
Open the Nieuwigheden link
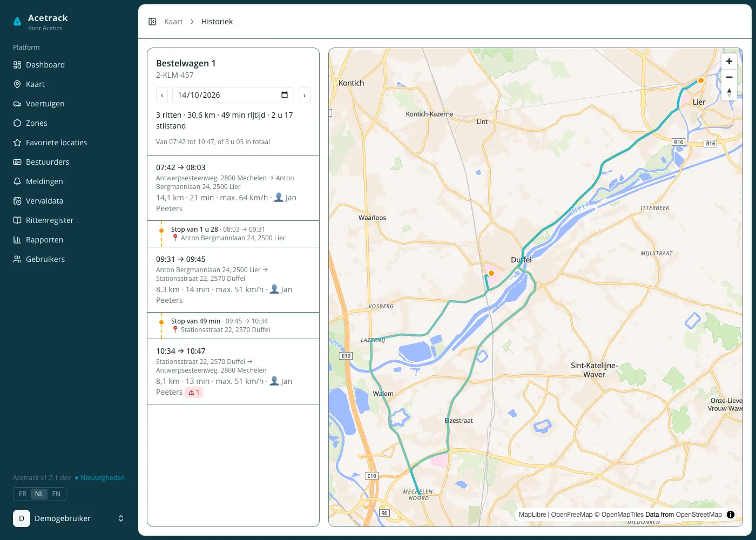click(100, 478)
